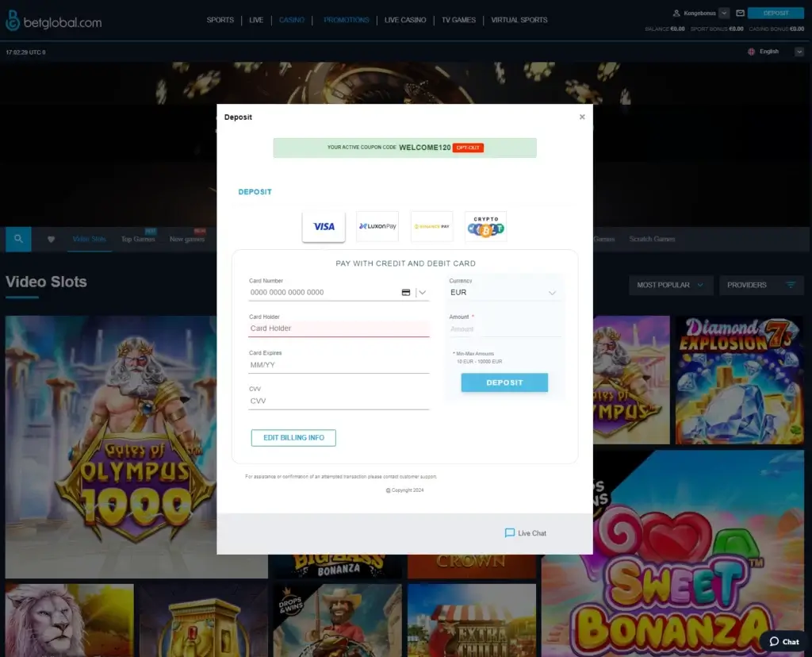This screenshot has height=657, width=812.
Task: Expand the English language dropdown
Action: tap(799, 52)
